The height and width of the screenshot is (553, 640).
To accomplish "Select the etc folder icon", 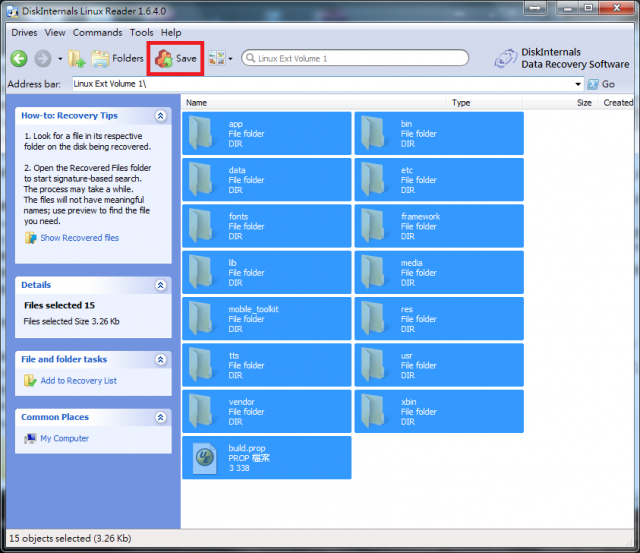I will tap(373, 180).
